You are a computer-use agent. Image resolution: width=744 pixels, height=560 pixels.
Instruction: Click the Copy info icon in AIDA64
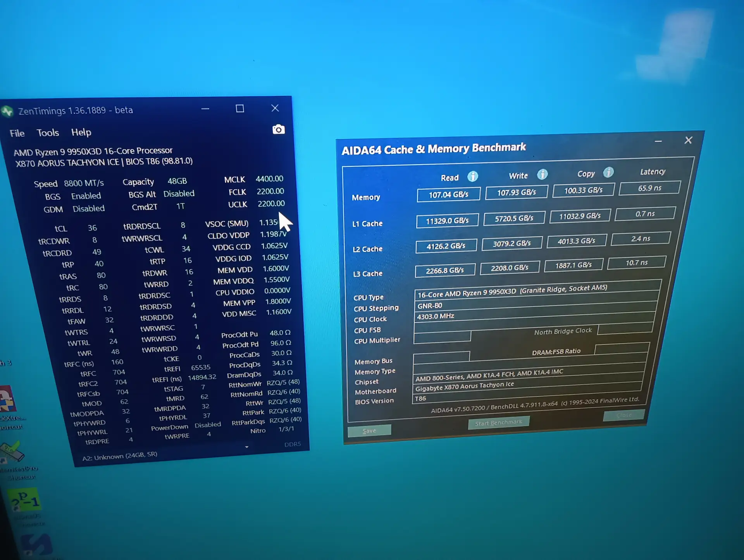pos(608,172)
